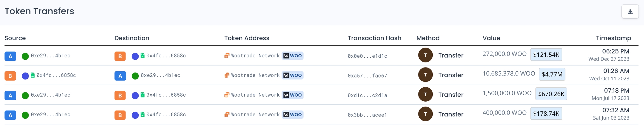The width and height of the screenshot is (644, 126).
Task: Click Wootrade Network token link in second row
Action: (255, 75)
